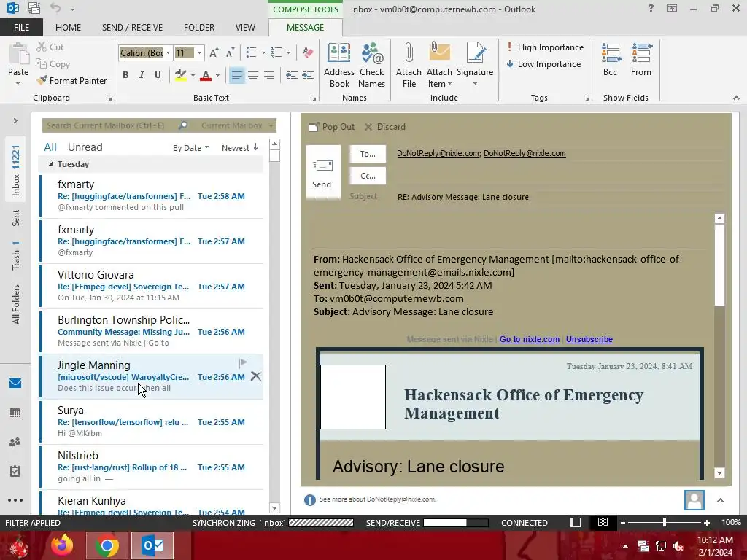
Task: Open numbering list dropdown arrow
Action: click(288, 52)
